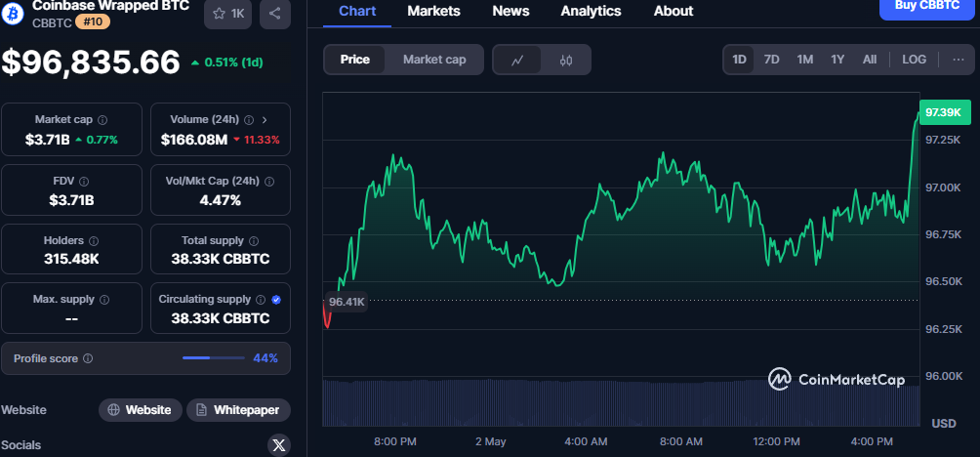Select the Price chart toggle
This screenshot has width=980, height=457.
355,60
